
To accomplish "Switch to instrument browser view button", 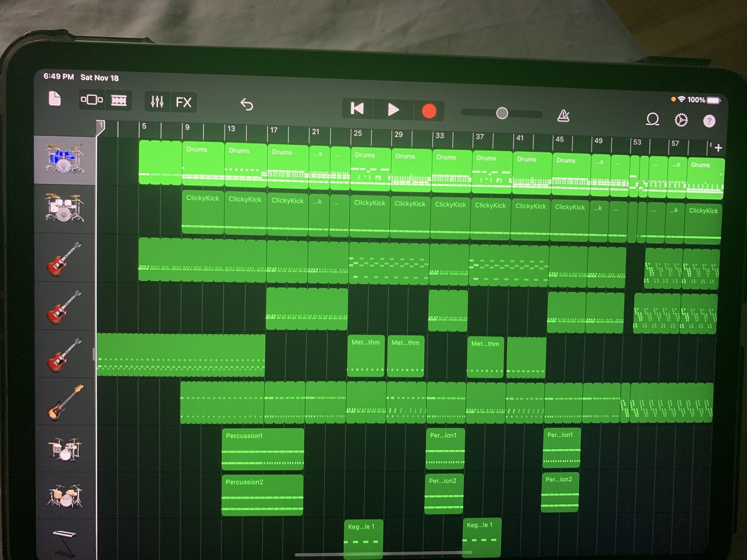I will pyautogui.click(x=92, y=99).
